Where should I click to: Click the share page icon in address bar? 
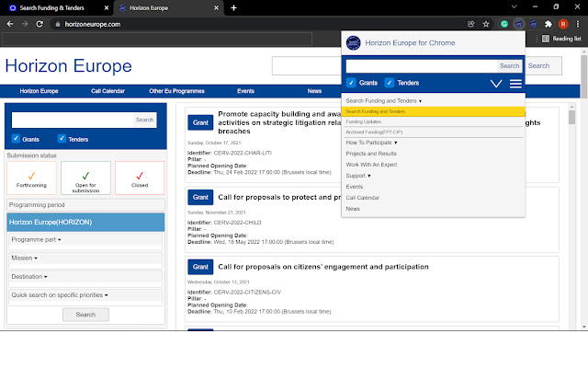471,24
